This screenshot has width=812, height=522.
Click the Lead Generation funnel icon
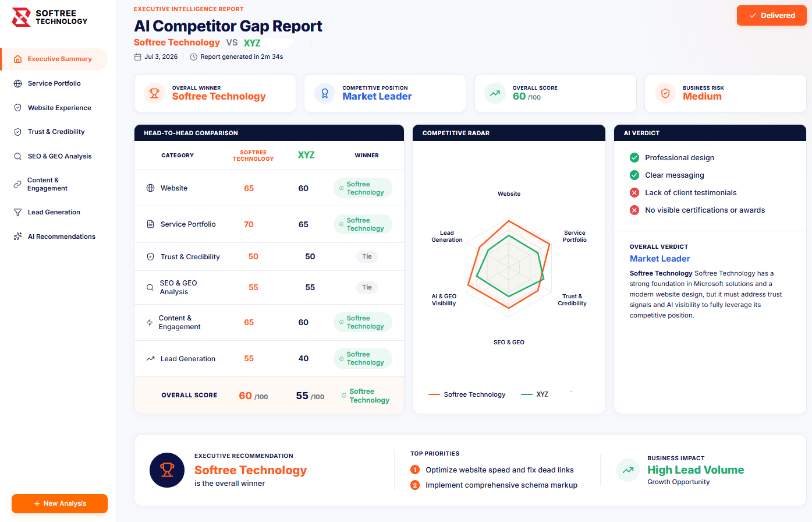point(18,212)
